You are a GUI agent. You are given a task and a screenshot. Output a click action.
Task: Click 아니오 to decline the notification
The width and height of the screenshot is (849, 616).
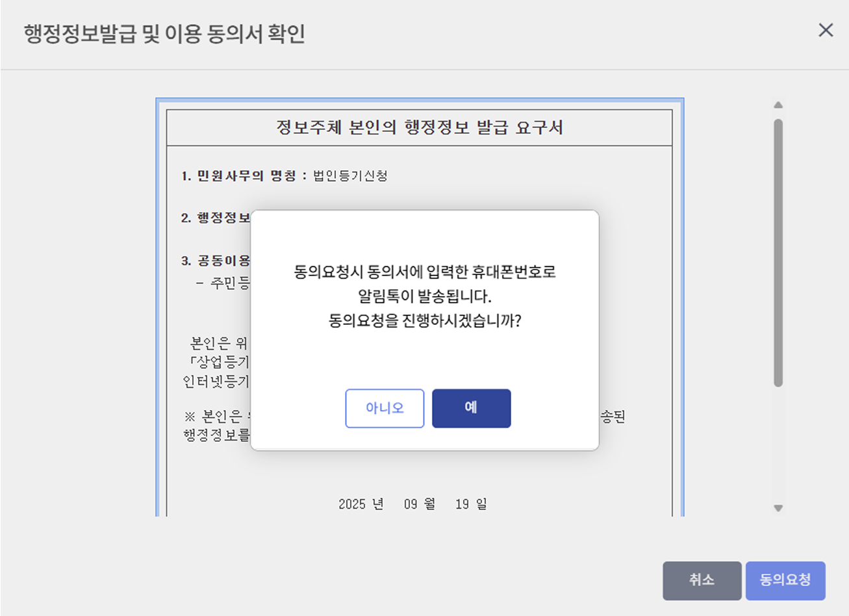(385, 408)
